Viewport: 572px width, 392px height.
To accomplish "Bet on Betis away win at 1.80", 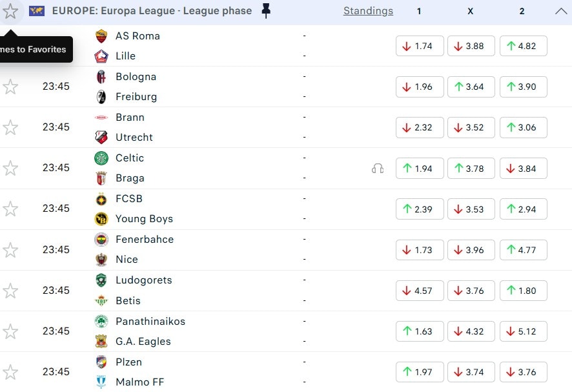I will point(523,291).
